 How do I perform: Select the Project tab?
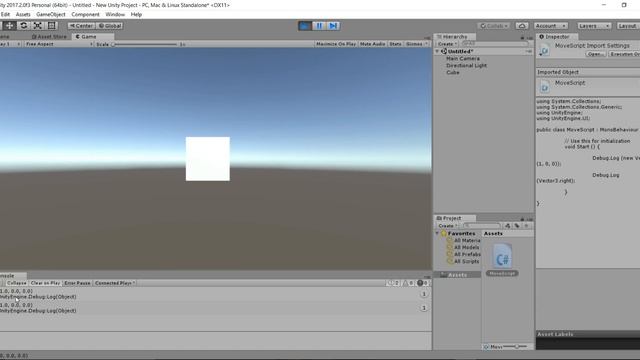pos(454,218)
